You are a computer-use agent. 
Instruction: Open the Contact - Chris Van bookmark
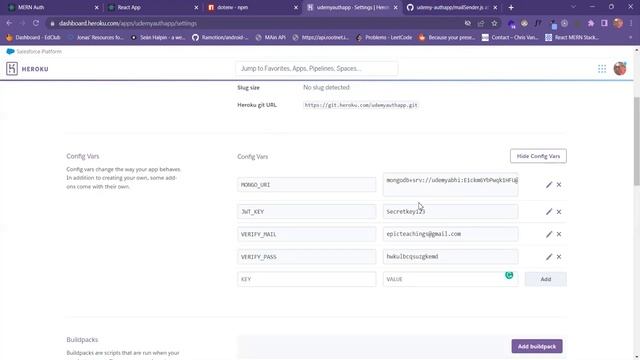point(510,37)
